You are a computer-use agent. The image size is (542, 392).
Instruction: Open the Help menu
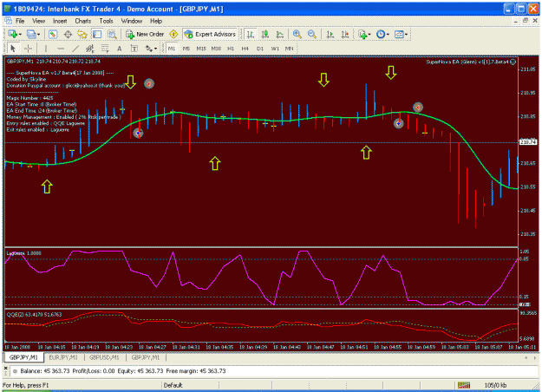coord(156,21)
